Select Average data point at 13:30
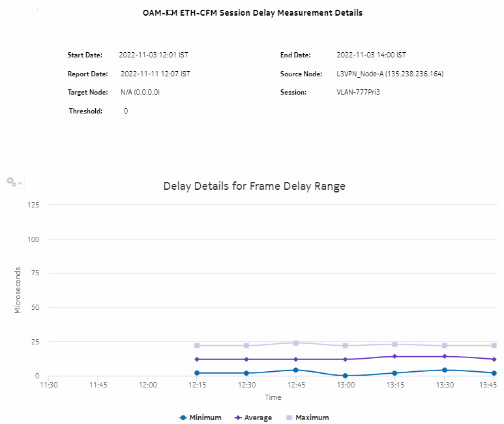The width and height of the screenshot is (504, 424). click(445, 356)
